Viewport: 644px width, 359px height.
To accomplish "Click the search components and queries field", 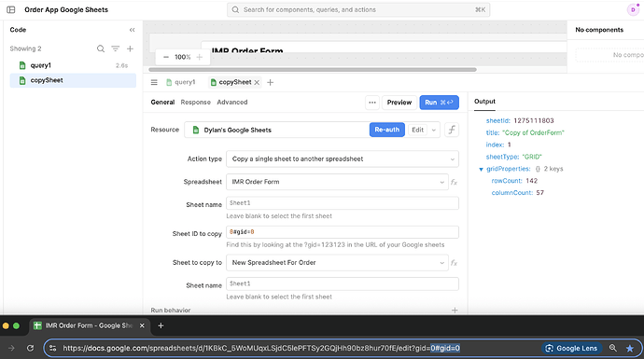I will 358,10.
